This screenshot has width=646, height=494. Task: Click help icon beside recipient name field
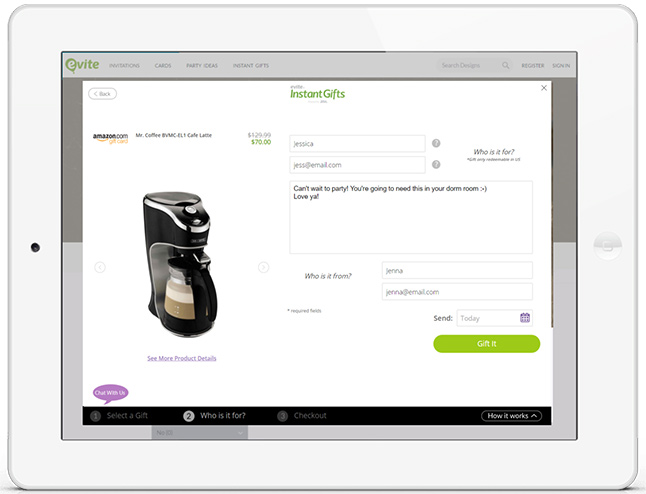click(436, 143)
